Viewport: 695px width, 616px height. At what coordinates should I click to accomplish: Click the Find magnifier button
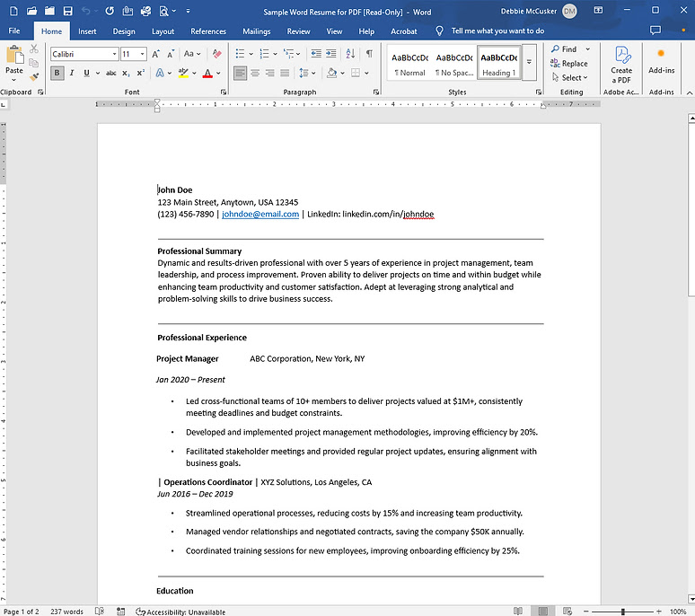pos(564,49)
